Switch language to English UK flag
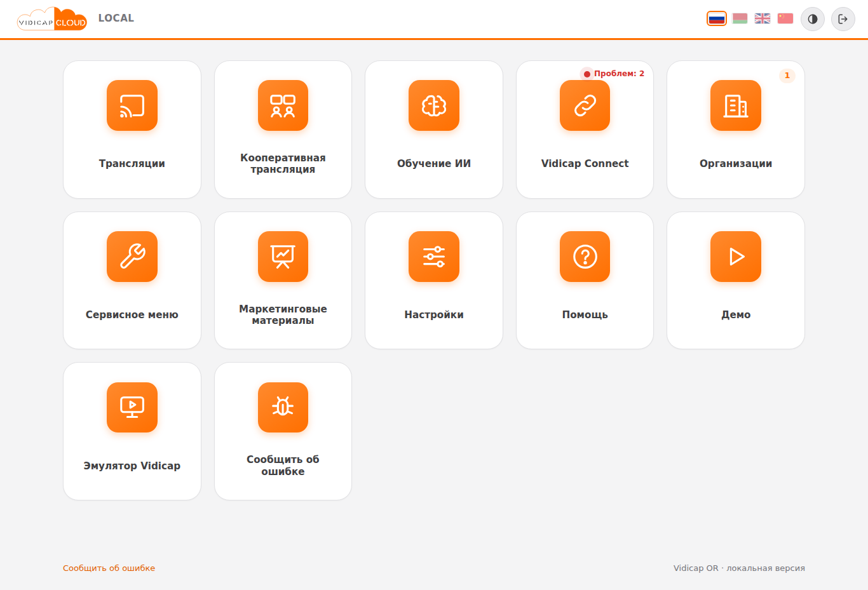The image size is (868, 590). point(763,18)
